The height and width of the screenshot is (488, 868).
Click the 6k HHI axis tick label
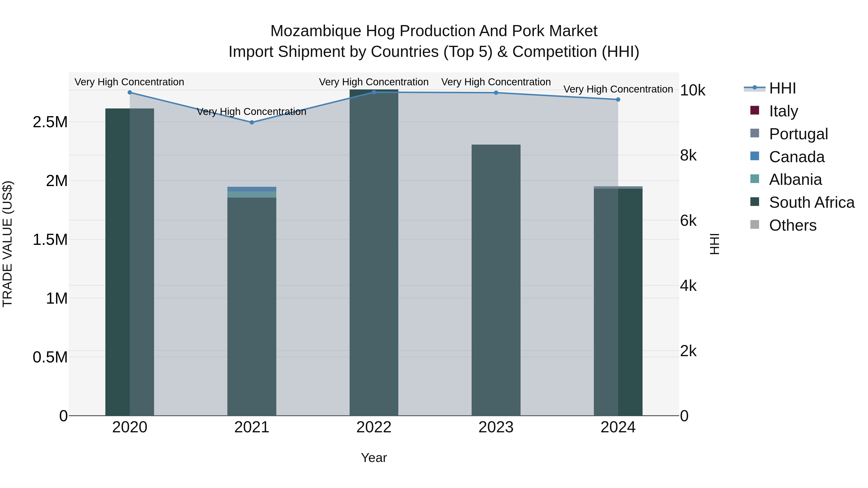pyautogui.click(x=688, y=221)
